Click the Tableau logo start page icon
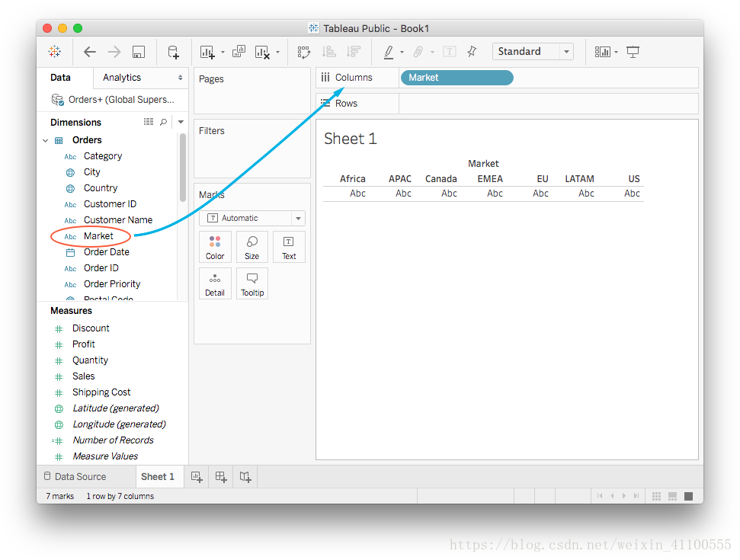 pos(55,51)
